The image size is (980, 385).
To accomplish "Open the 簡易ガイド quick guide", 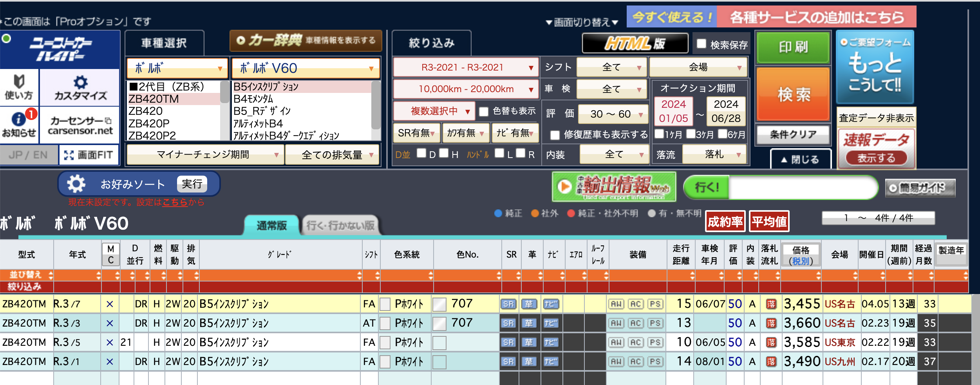I will pyautogui.click(x=920, y=188).
